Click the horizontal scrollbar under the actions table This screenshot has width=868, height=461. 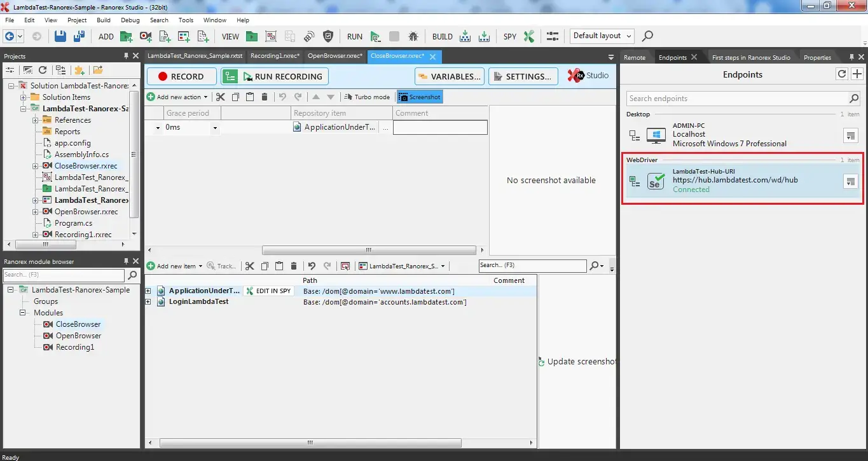pos(369,251)
